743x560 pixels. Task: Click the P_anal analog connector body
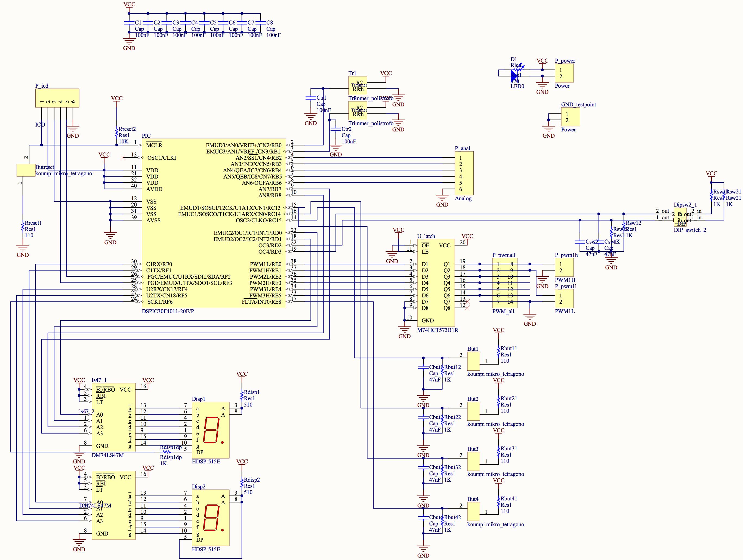[x=464, y=173]
